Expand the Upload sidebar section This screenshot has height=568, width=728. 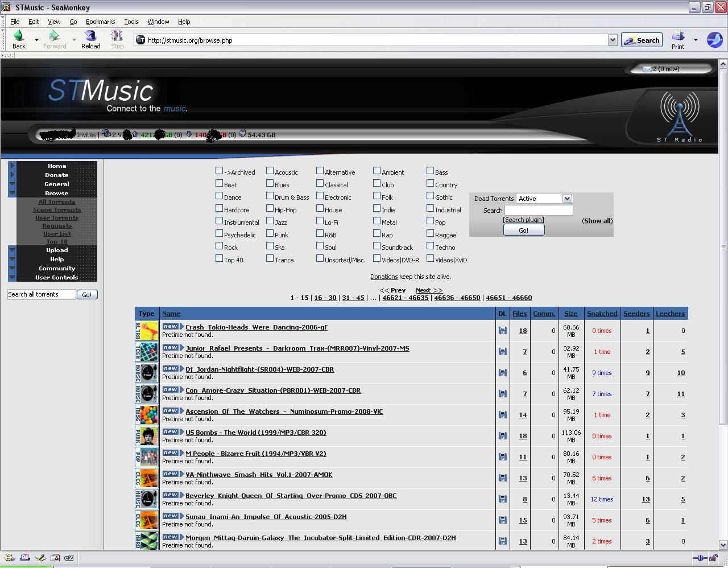[12, 250]
